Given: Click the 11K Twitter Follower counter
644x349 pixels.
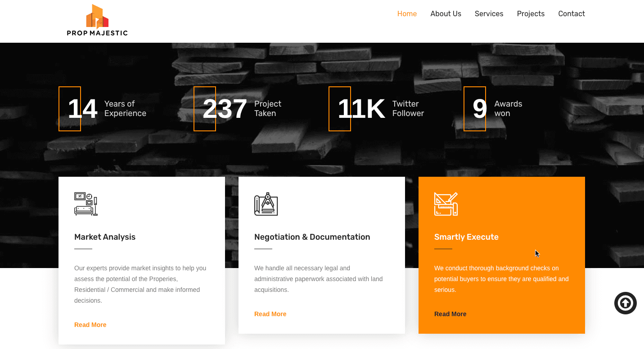Looking at the screenshot, I should pos(361,109).
